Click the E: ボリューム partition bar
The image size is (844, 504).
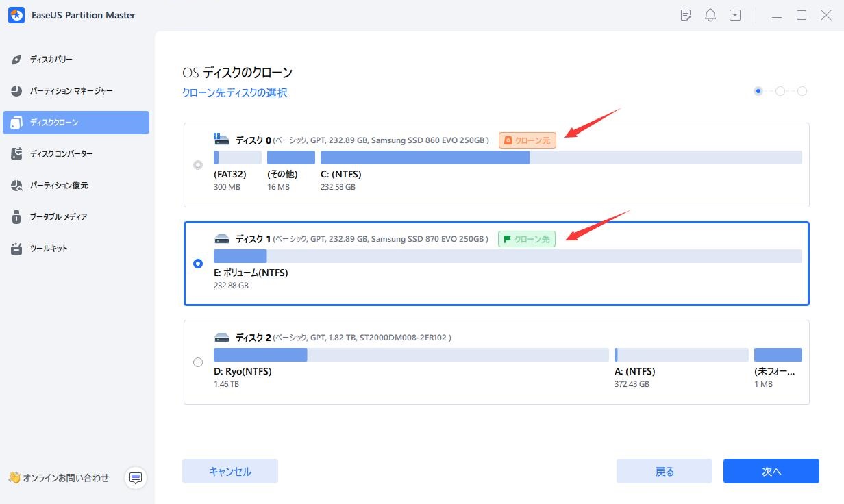pos(508,256)
